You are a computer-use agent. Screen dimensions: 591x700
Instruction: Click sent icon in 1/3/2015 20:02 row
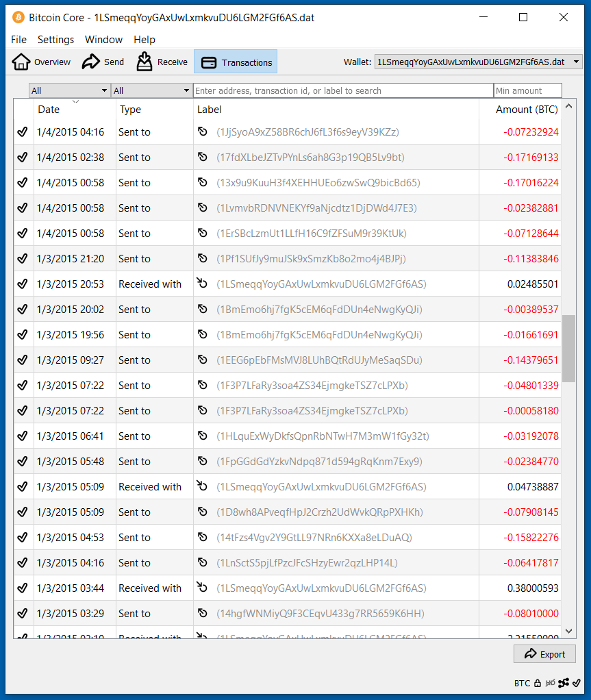coord(203,309)
